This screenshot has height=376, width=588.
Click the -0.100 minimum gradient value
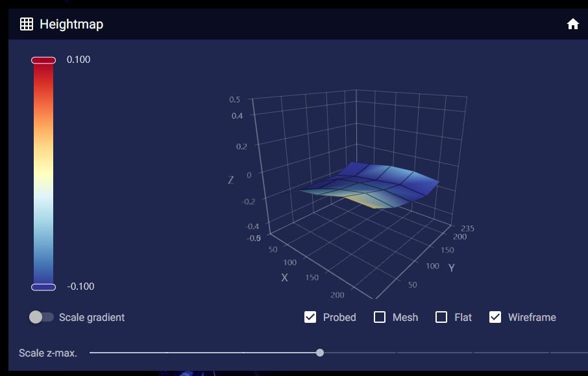80,287
